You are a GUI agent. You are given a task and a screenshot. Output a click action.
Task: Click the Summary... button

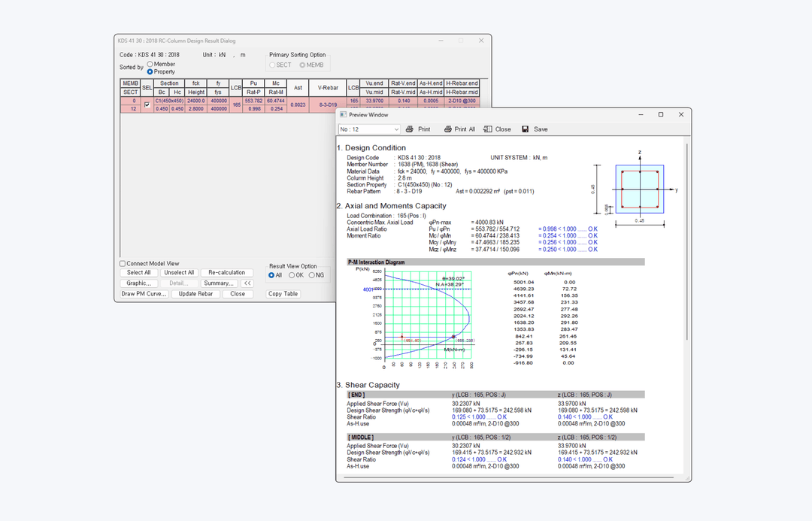(219, 283)
